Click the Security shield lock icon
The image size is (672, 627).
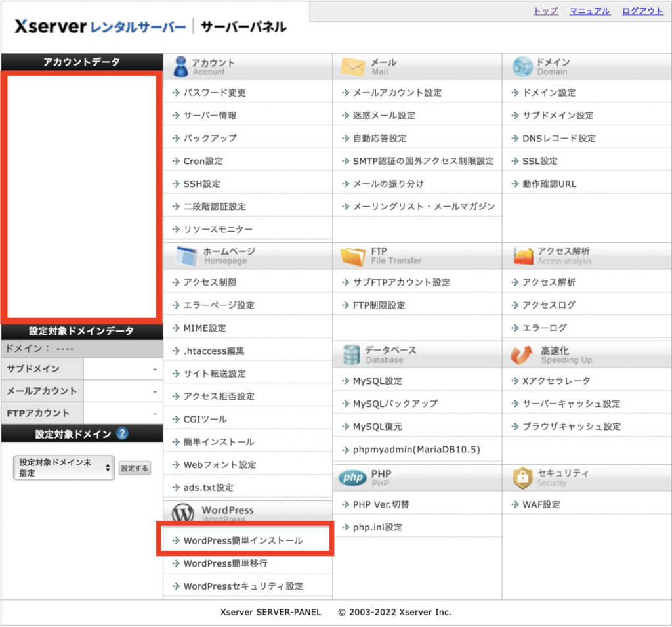[522, 478]
